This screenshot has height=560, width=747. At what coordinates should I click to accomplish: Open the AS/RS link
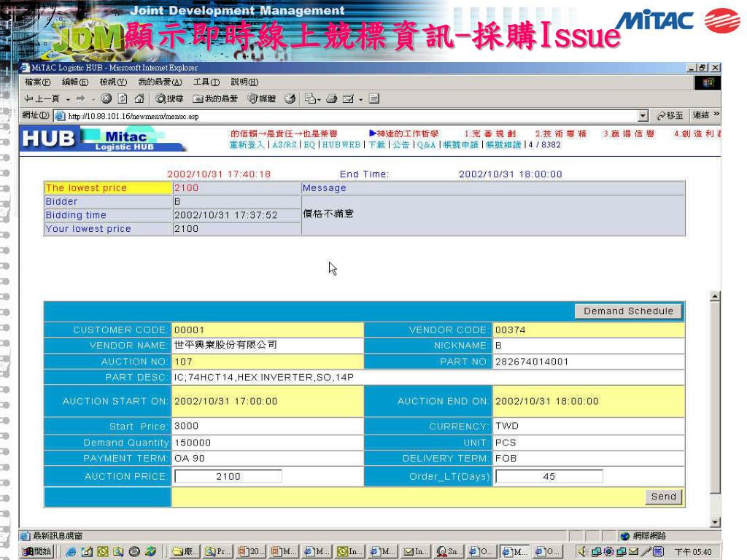click(x=285, y=145)
